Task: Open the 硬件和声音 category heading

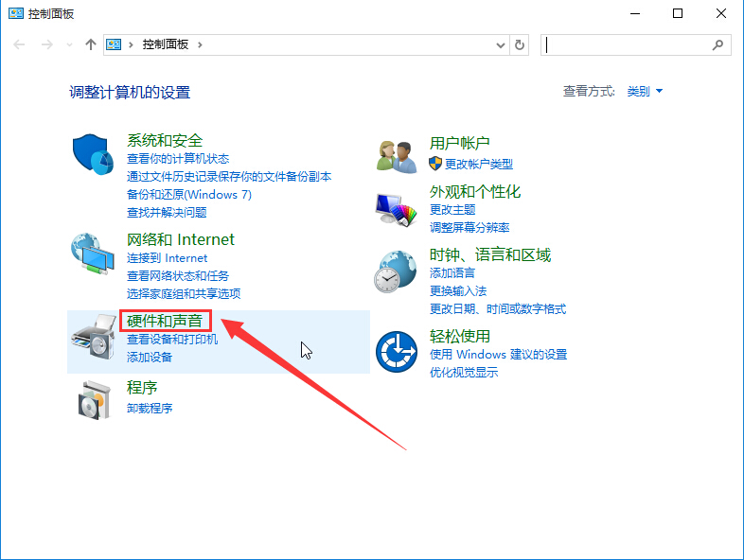Action: [165, 321]
